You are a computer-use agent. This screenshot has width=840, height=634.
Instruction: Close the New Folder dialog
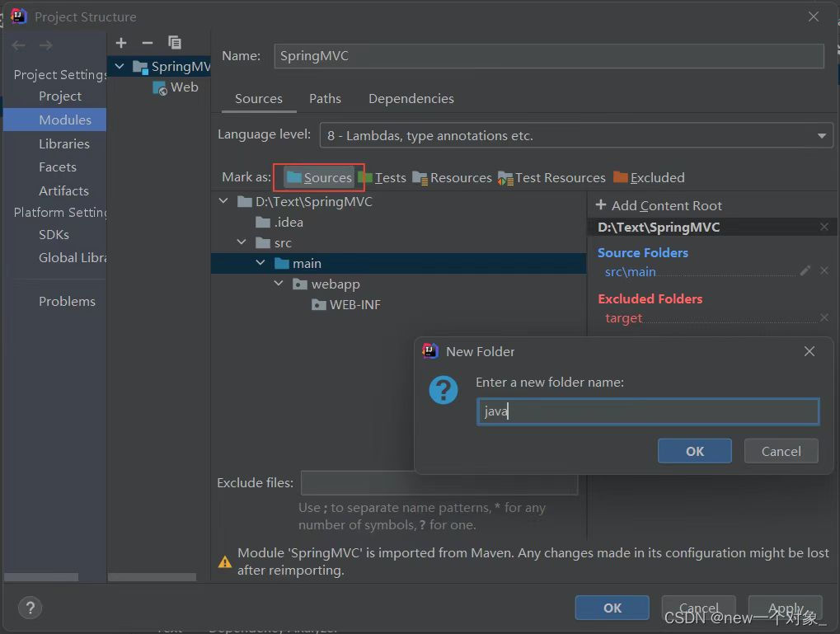(809, 351)
